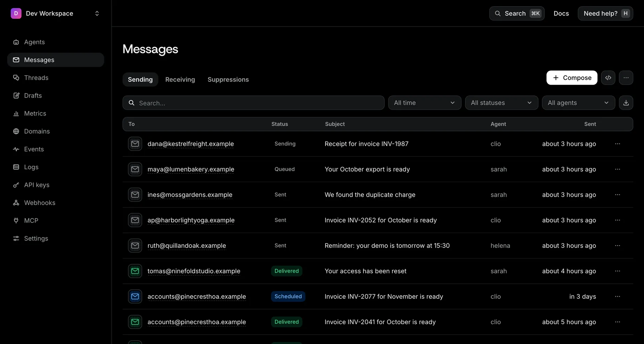
Task: Click the mail icon for dana@kestrelfreight.example
Action: pyautogui.click(x=135, y=144)
